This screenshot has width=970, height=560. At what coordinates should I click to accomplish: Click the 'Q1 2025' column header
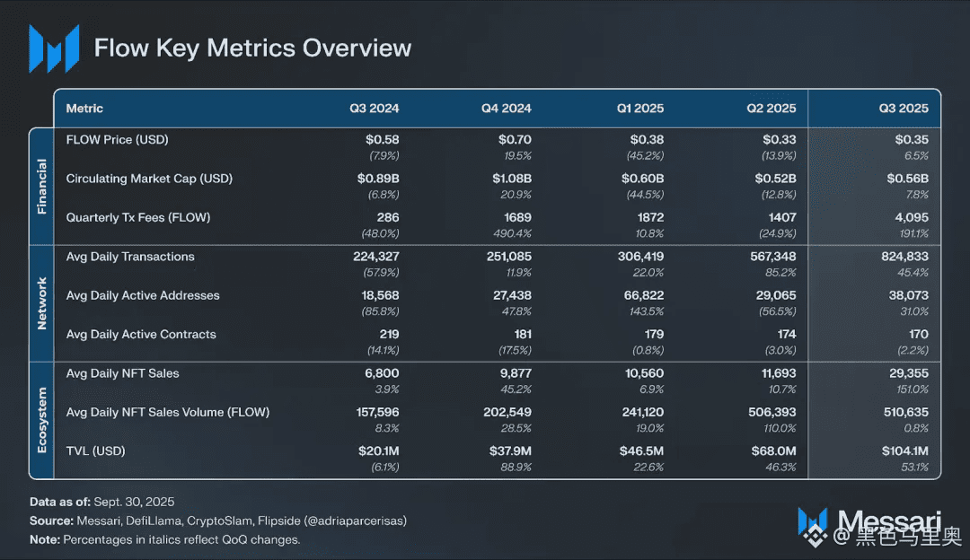(640, 109)
